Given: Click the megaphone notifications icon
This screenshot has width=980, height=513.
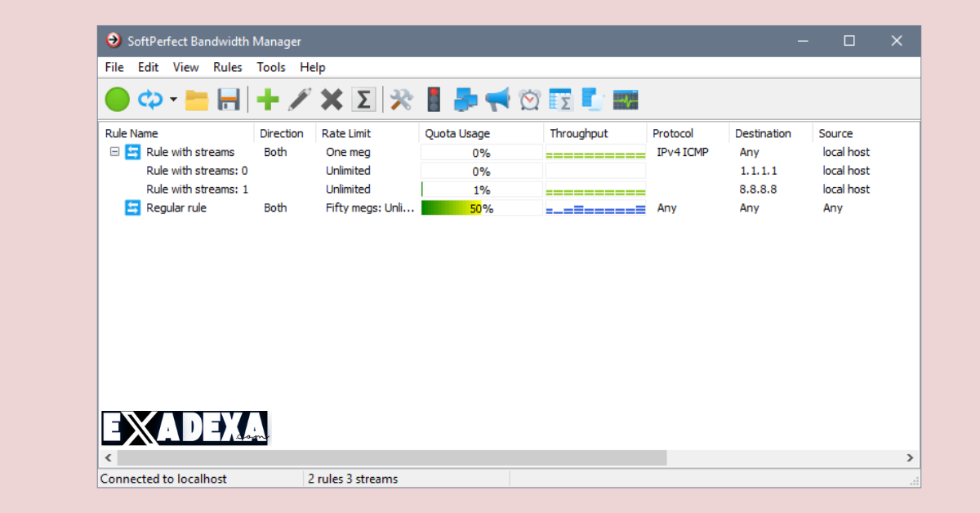Looking at the screenshot, I should (x=497, y=99).
